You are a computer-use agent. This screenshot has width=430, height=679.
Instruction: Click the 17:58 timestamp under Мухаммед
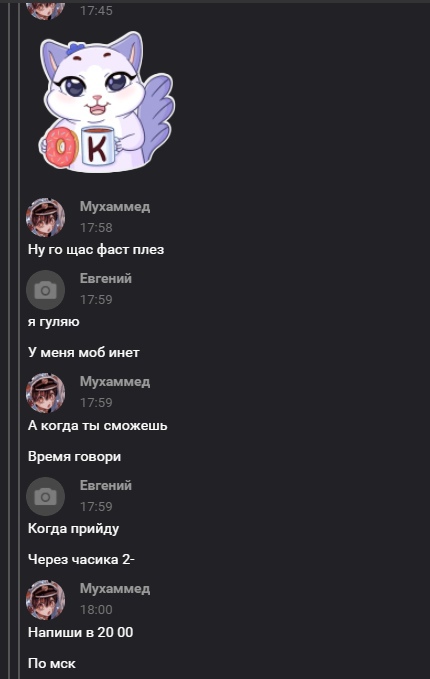[96, 227]
